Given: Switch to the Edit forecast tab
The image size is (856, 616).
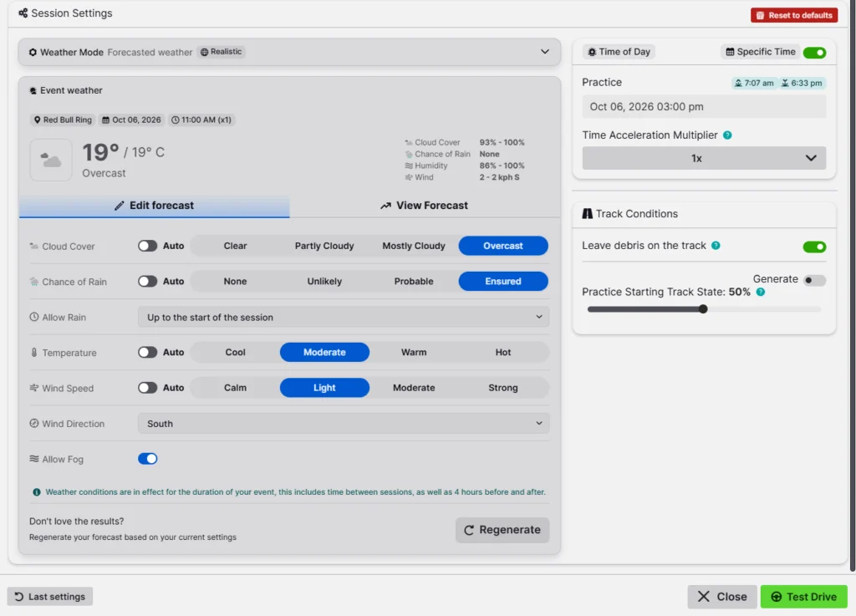Looking at the screenshot, I should pyautogui.click(x=155, y=206).
